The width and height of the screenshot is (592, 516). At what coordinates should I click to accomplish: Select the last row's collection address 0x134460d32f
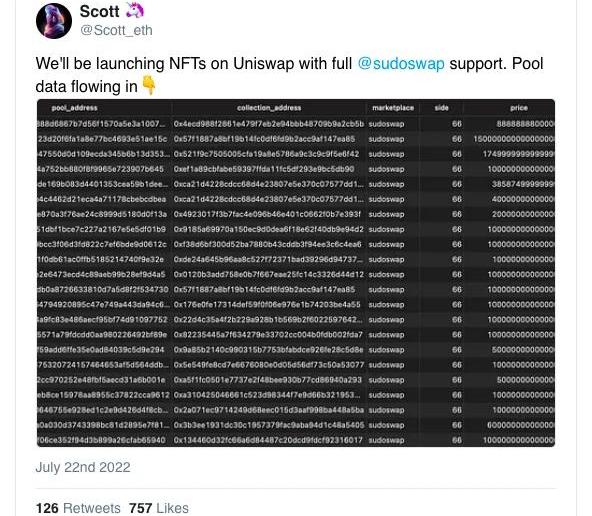268,440
